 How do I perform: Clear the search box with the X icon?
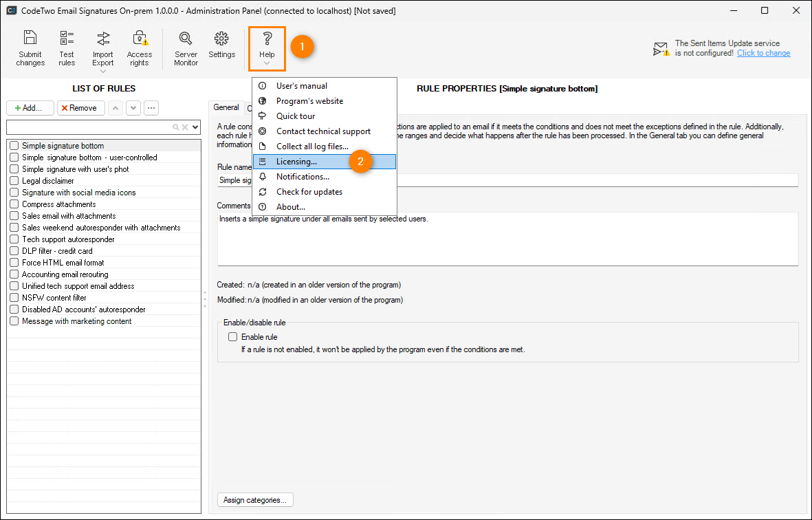[183, 127]
